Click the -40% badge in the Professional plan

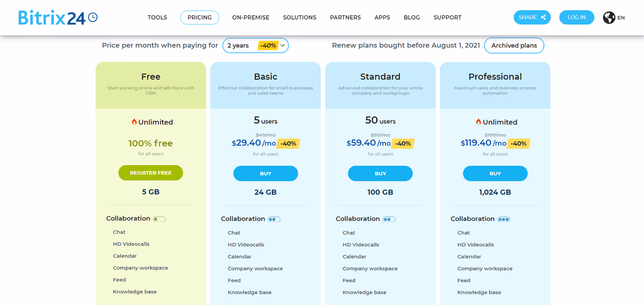[x=518, y=144]
